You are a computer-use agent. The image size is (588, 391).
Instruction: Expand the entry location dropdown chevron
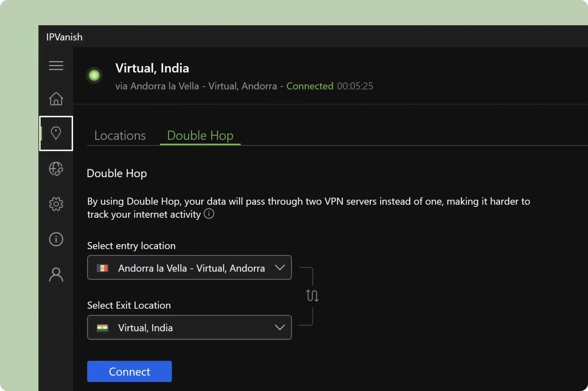tap(280, 268)
